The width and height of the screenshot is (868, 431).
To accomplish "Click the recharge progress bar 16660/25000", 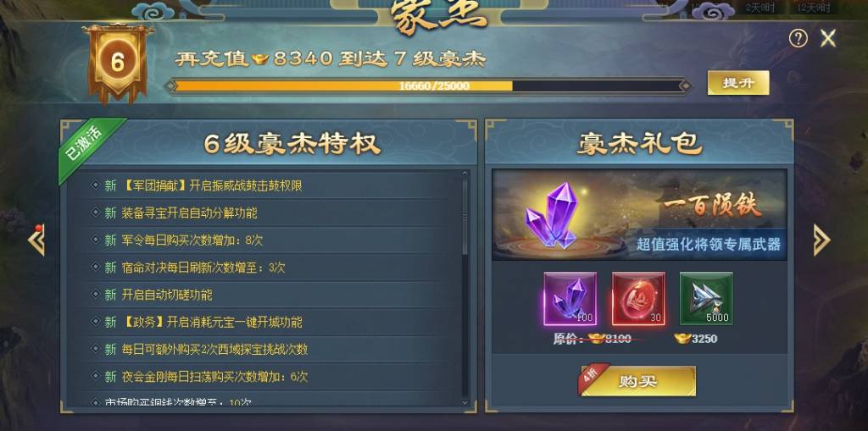I will point(428,86).
